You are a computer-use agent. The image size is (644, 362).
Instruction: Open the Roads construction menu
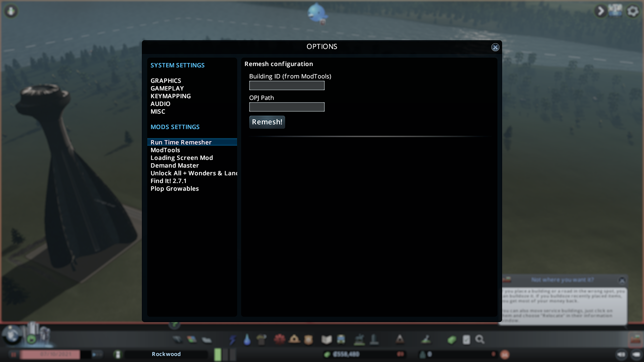point(178,339)
